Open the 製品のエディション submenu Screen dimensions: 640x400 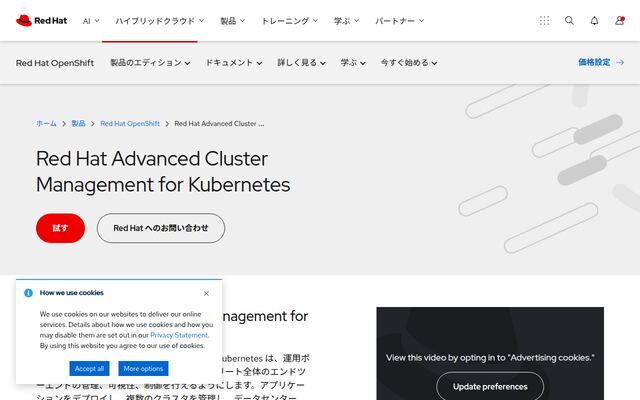click(150, 63)
